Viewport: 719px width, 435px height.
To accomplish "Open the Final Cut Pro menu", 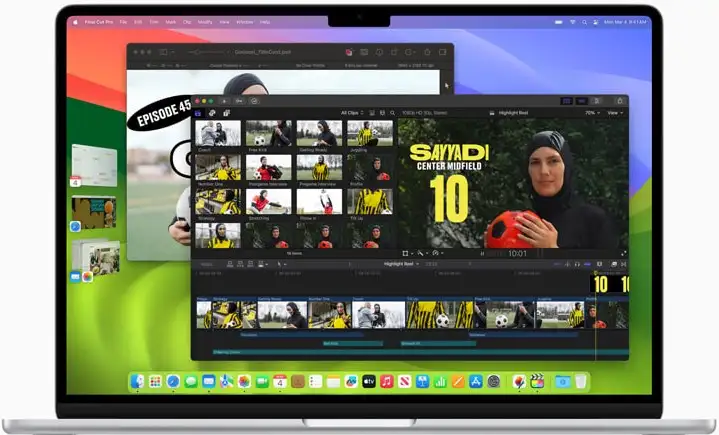I will point(98,22).
